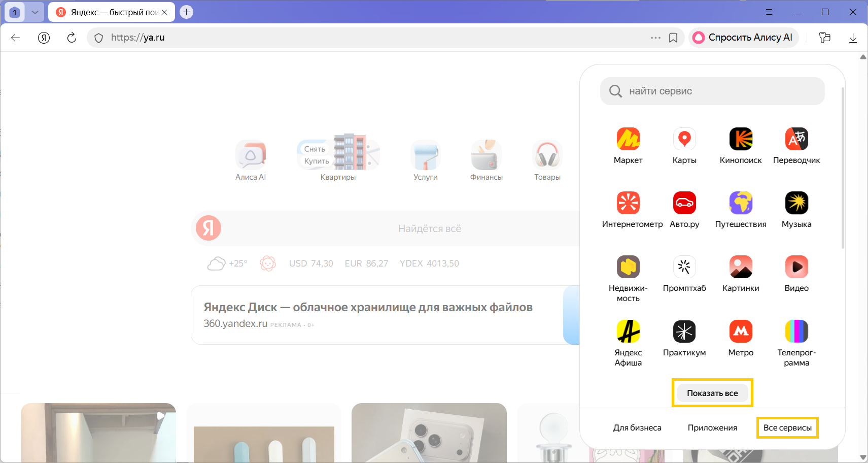Open the Для бизнеса link
Image resolution: width=868 pixels, height=463 pixels.
(637, 427)
